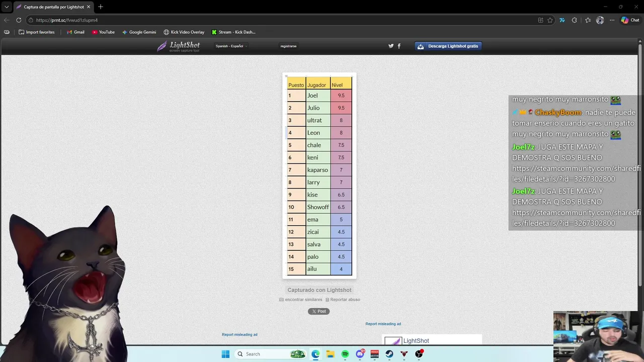
Task: Open LightShot's Facebook icon link
Action: (399, 46)
